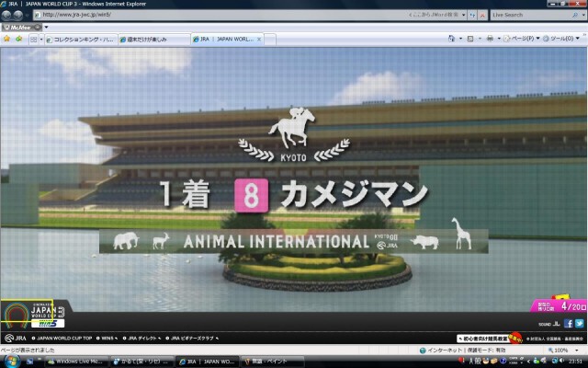Open the address bar dropdown arrow

(464, 15)
